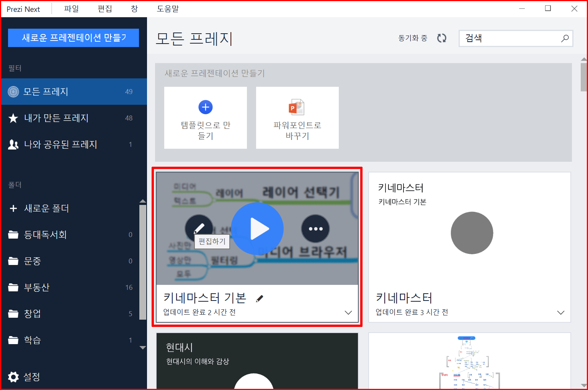This screenshot has width=588, height=390.
Task: Click into the 검색 search field
Action: [516, 38]
